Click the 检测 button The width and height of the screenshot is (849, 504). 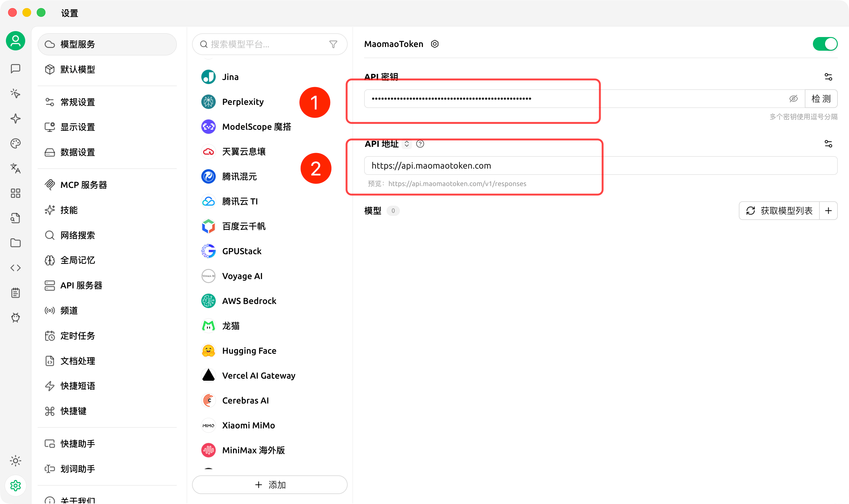821,99
